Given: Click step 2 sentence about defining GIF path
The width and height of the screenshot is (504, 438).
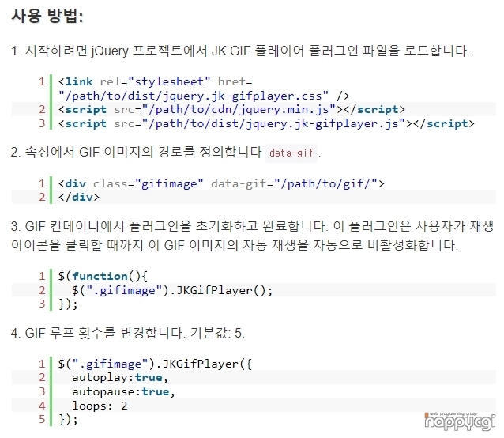Looking at the screenshot, I should [137, 152].
